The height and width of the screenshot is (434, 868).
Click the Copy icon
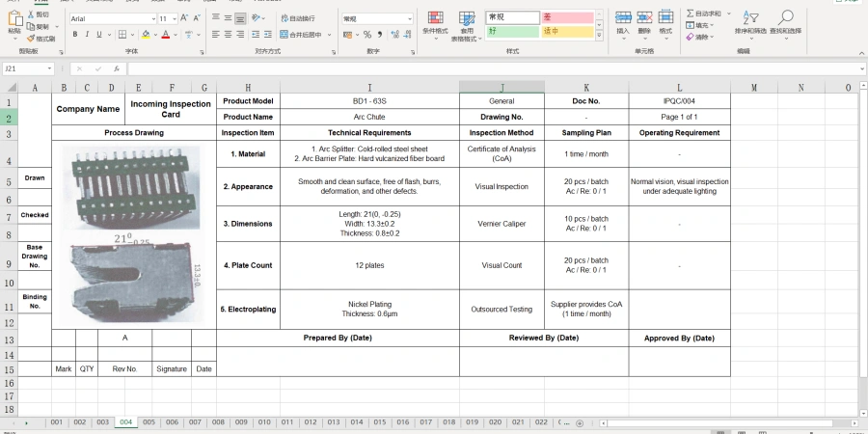[x=31, y=27]
